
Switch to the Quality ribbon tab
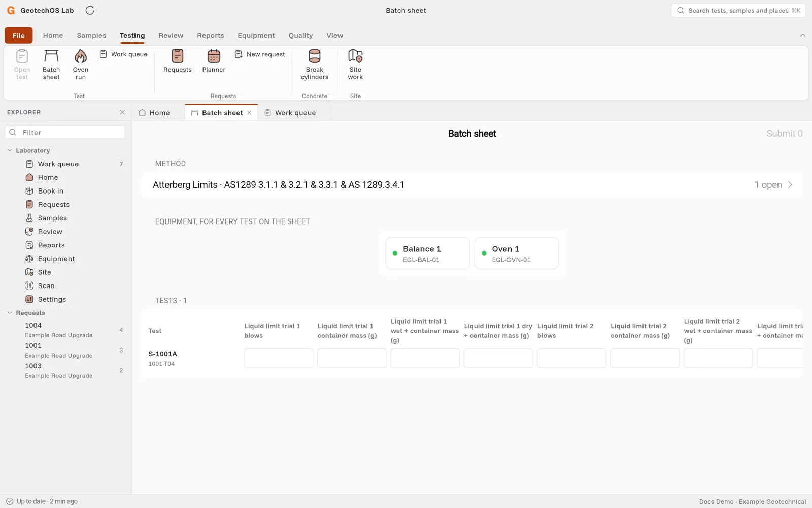coord(300,35)
